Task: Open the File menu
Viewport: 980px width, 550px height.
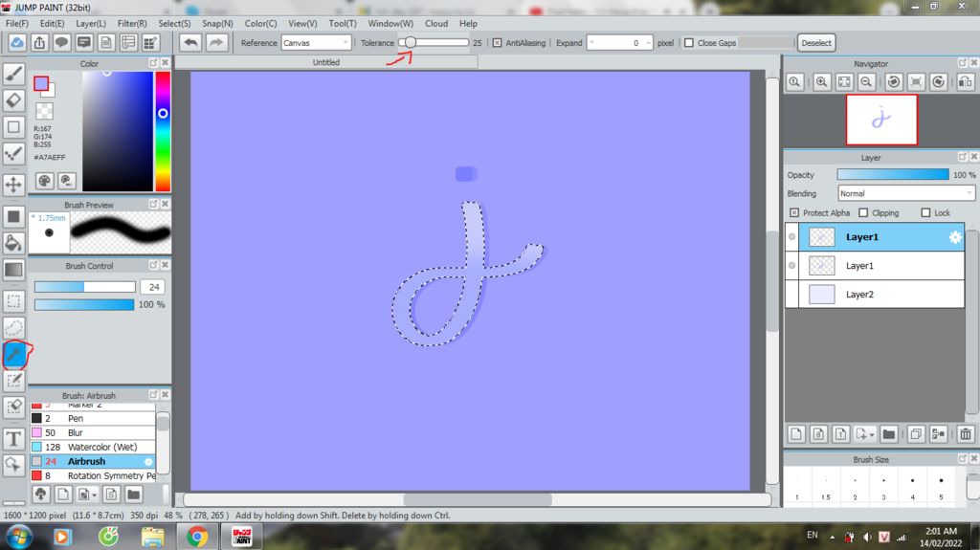Action: click(17, 23)
